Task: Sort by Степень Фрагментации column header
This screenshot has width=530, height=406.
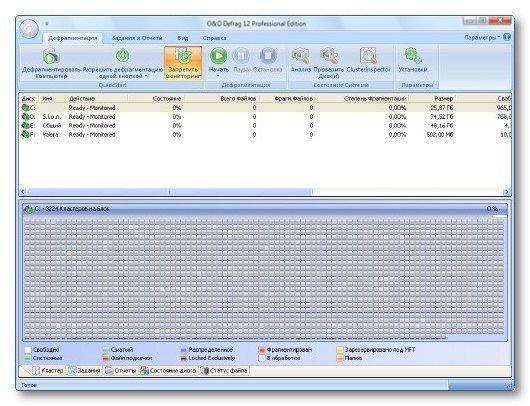Action: 362,98
